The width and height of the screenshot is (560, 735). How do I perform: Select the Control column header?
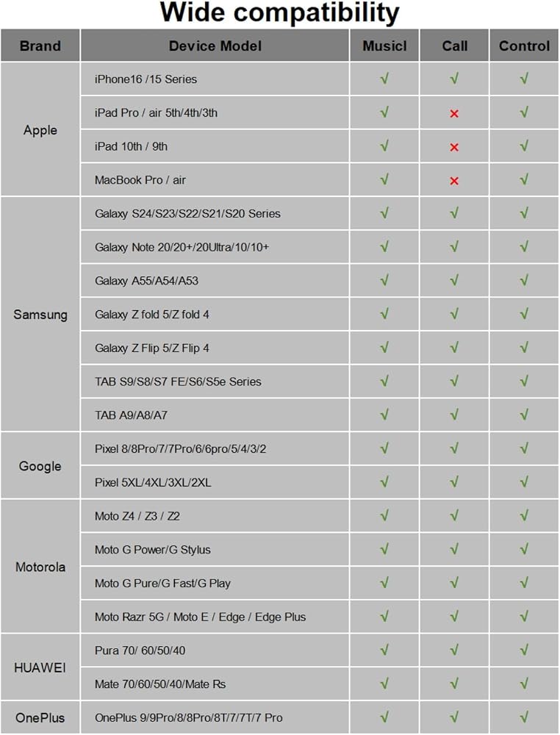click(x=525, y=46)
